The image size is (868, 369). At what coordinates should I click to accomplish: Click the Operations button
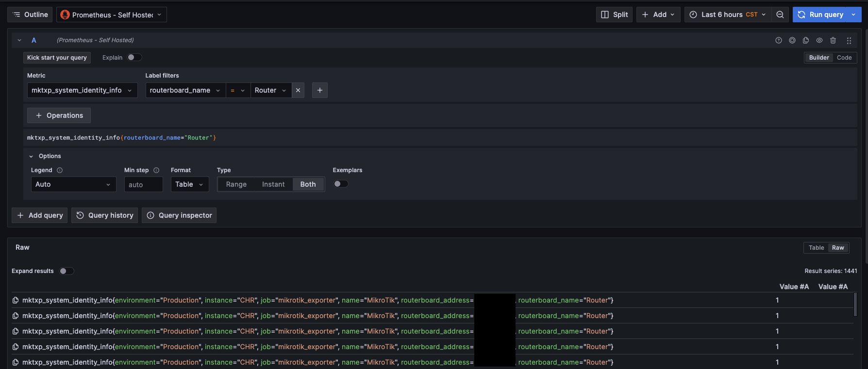click(x=59, y=115)
